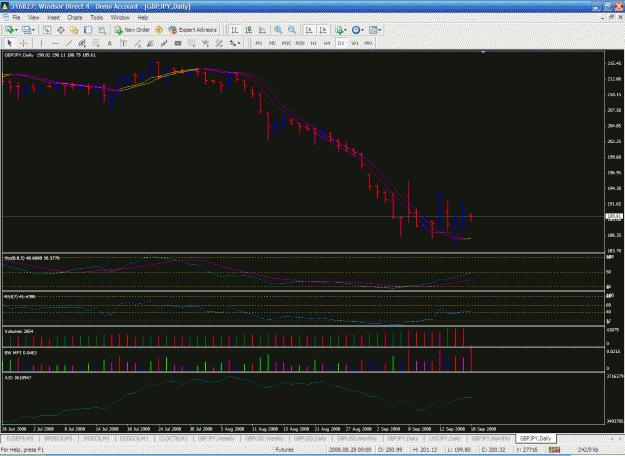Viewport: 625px width, 456px height.
Task: Open the Help menu
Action: [143, 18]
